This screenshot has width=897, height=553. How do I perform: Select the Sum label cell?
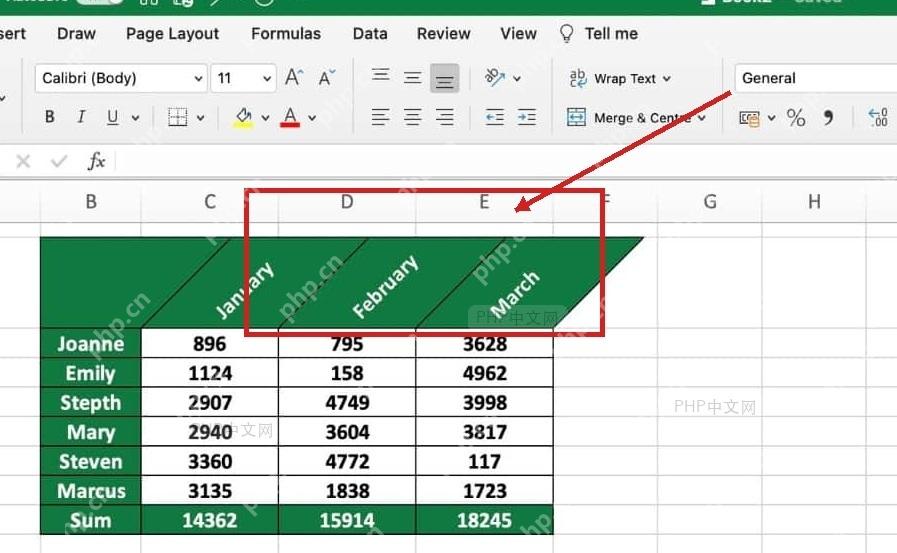tap(90, 520)
